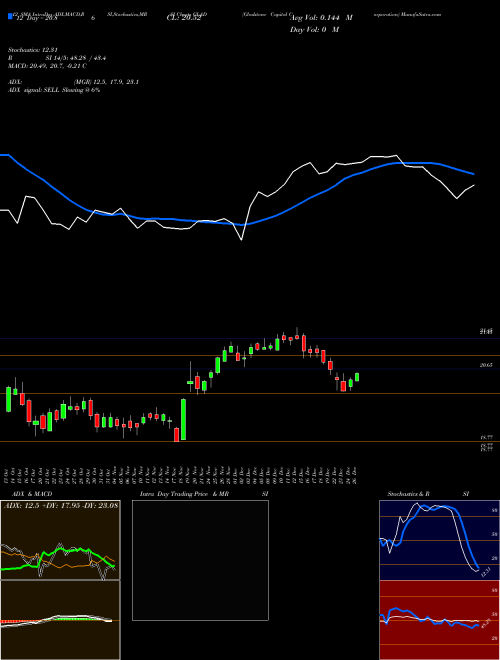The width and height of the screenshot is (500, 660).
Task: Click the blue Stochastics oscillator chart
Action: point(439,540)
